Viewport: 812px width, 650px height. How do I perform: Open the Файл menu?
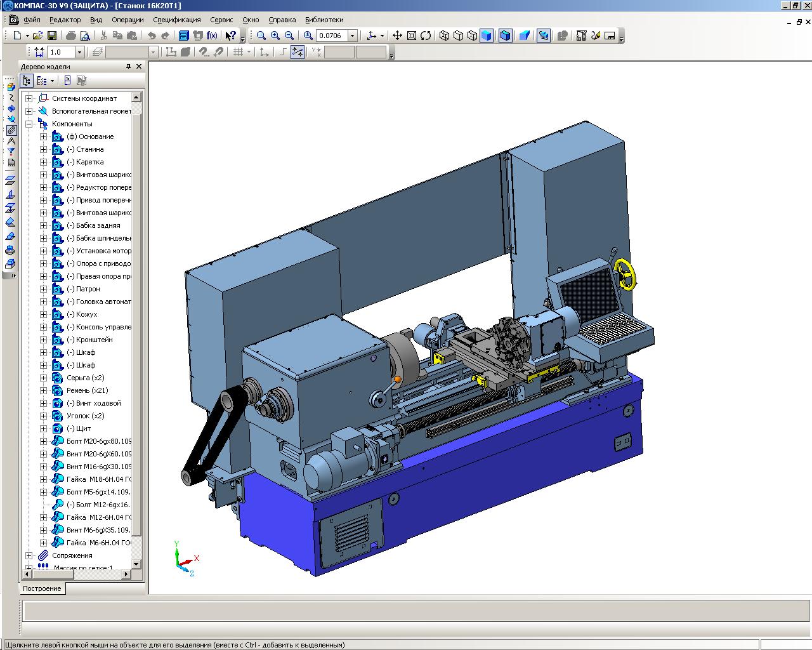(32, 20)
